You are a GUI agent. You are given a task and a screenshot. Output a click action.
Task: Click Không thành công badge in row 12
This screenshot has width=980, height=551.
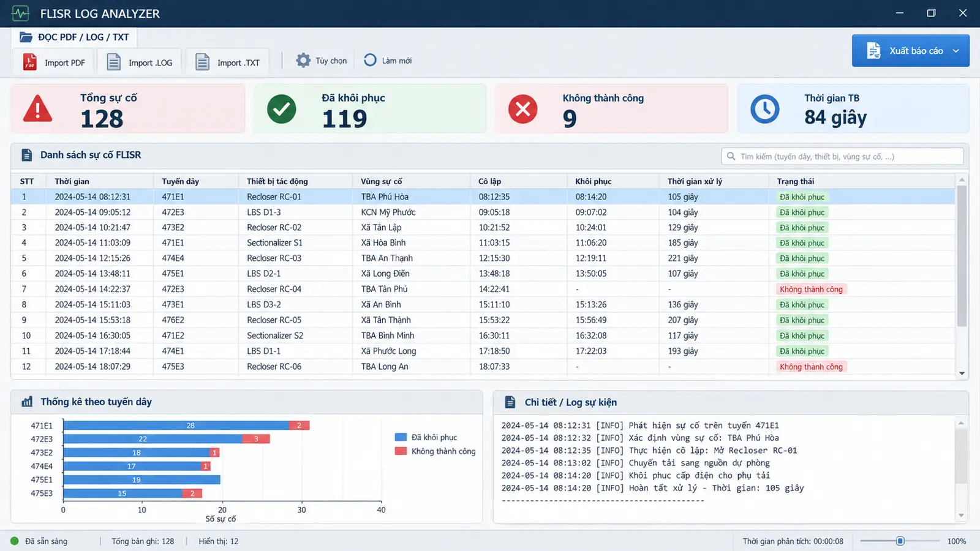811,367
